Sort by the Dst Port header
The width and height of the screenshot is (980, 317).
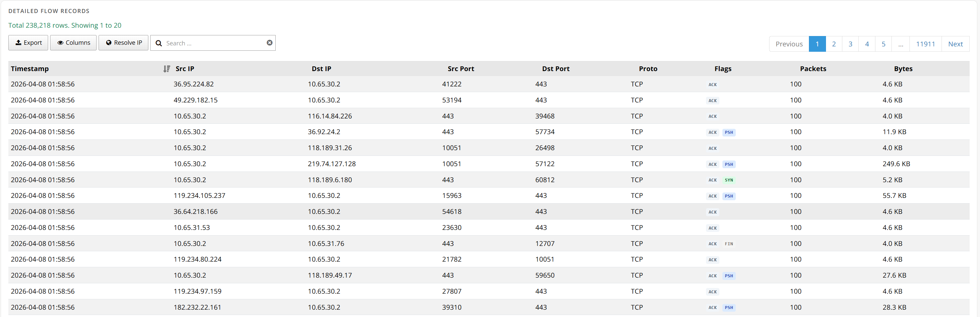tap(555, 69)
